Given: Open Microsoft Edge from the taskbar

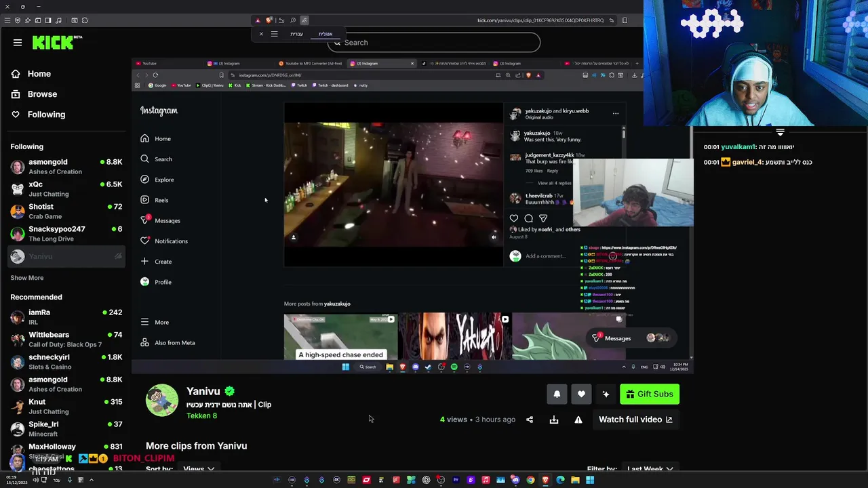Looking at the screenshot, I should tap(560, 481).
